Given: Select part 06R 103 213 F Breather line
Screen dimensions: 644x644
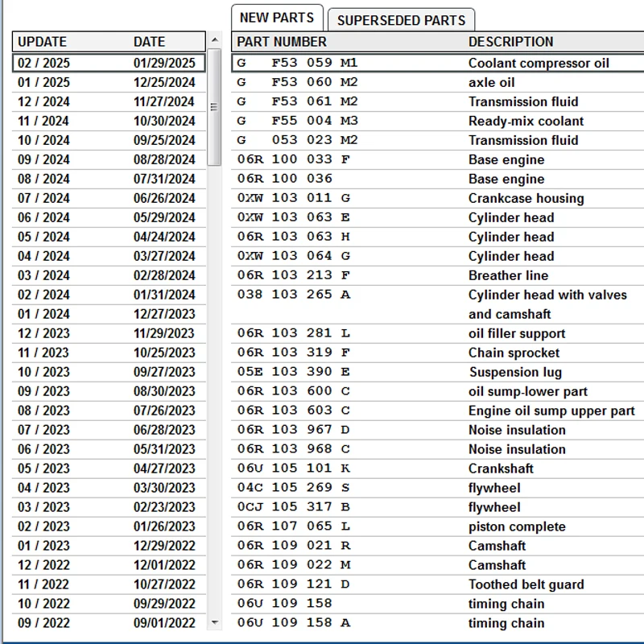Looking at the screenshot, I should 438,275.
